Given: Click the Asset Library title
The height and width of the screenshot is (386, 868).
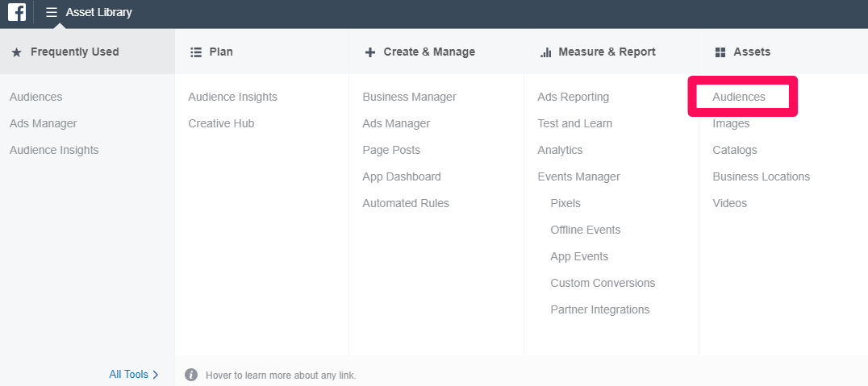Looking at the screenshot, I should [x=99, y=12].
